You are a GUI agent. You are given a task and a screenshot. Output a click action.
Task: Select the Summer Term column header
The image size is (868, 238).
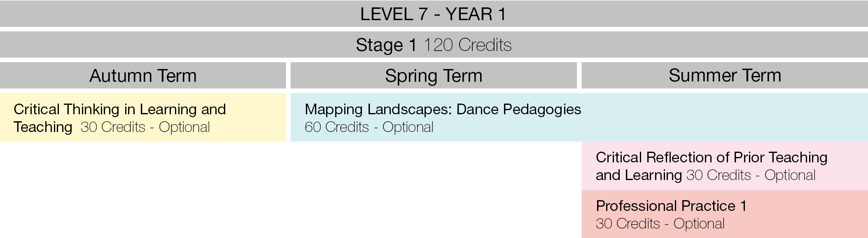point(725,76)
